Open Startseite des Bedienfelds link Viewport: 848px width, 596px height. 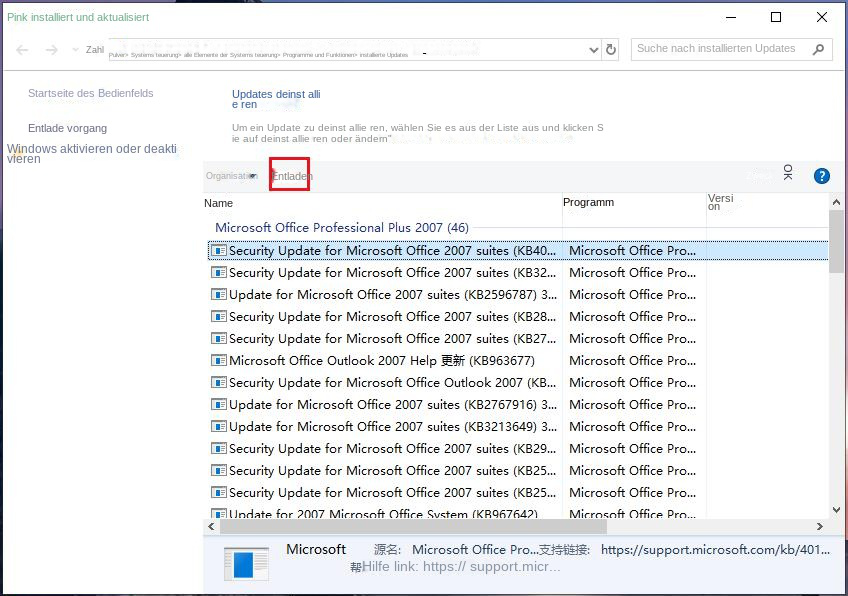coord(90,93)
